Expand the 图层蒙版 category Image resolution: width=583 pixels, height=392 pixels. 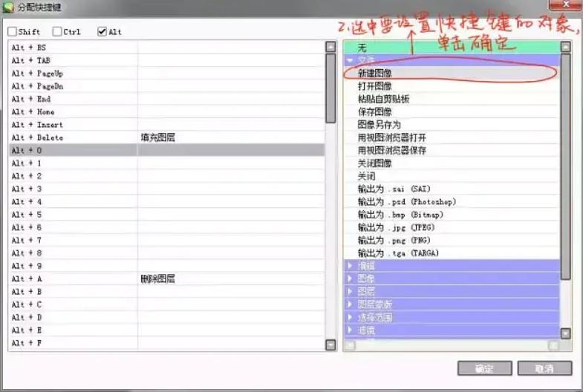click(x=350, y=304)
